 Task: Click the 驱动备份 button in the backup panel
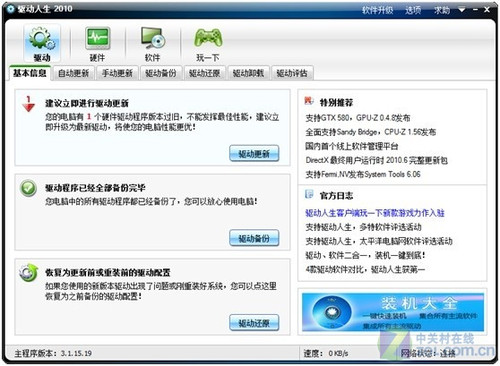tap(254, 238)
